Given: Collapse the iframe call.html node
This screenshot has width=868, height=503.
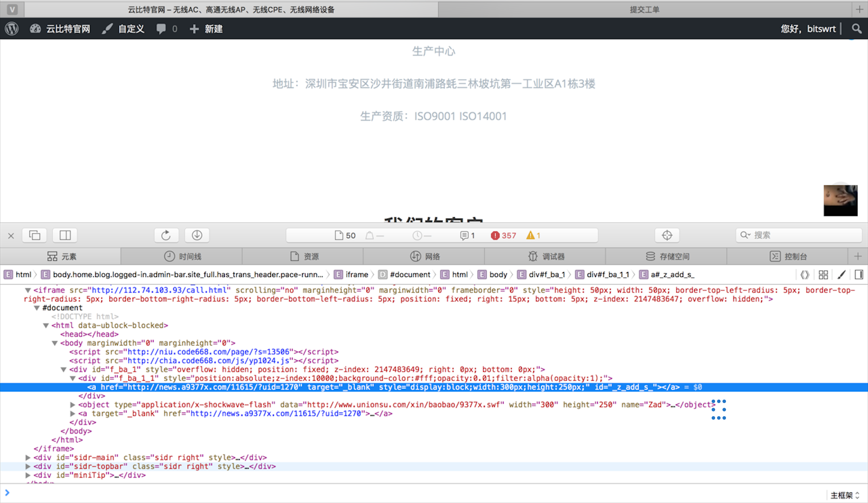Looking at the screenshot, I should tap(28, 290).
